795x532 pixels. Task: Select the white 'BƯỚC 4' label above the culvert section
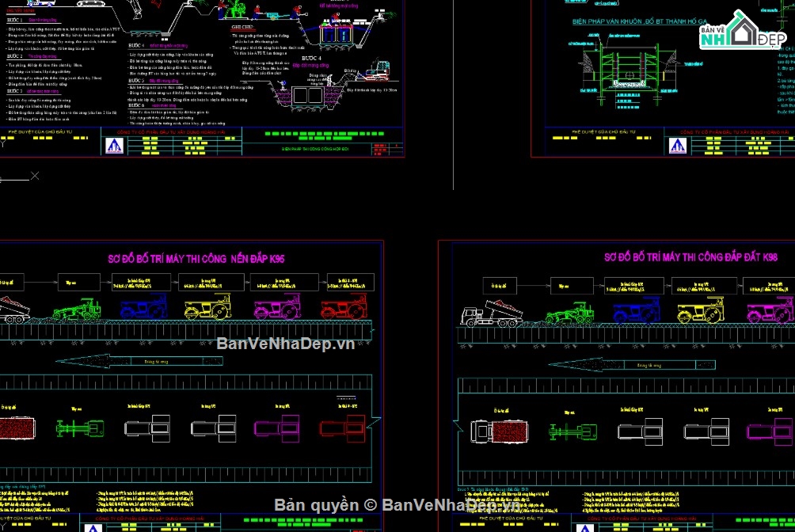311,59
